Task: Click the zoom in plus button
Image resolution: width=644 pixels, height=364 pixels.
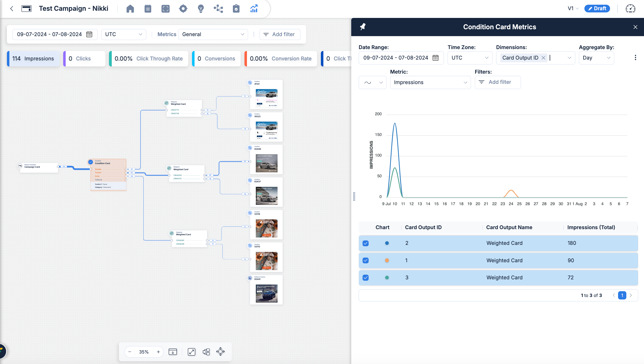Action: pyautogui.click(x=158, y=352)
